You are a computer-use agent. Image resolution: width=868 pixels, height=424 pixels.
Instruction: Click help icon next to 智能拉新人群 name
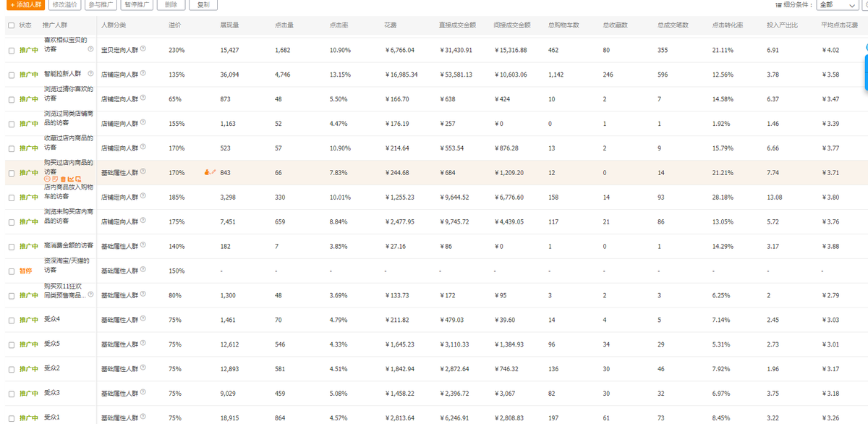pos(89,73)
